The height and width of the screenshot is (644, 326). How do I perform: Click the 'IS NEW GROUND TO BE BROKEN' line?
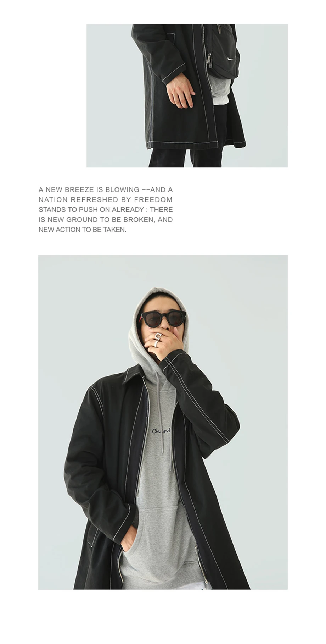click(96, 220)
